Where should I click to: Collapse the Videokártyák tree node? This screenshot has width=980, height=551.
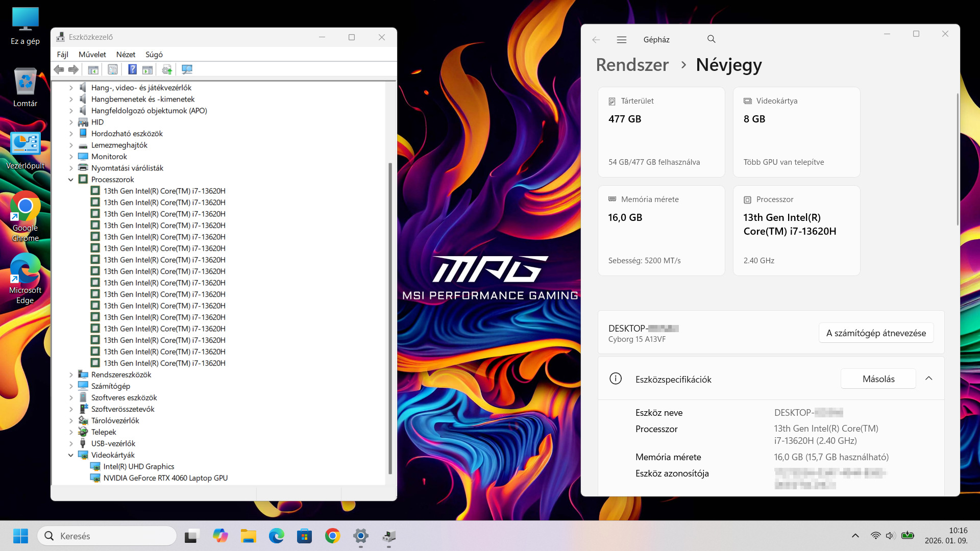click(71, 455)
